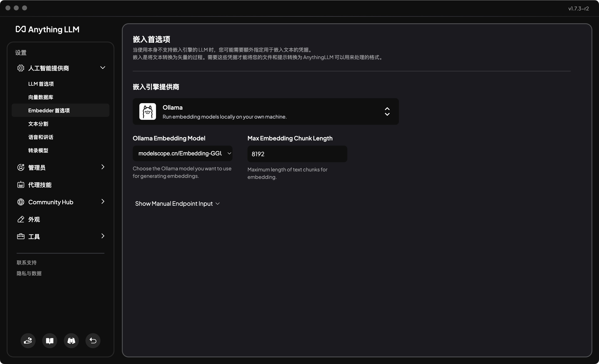Open 语音和讲话 settings page

41,137
